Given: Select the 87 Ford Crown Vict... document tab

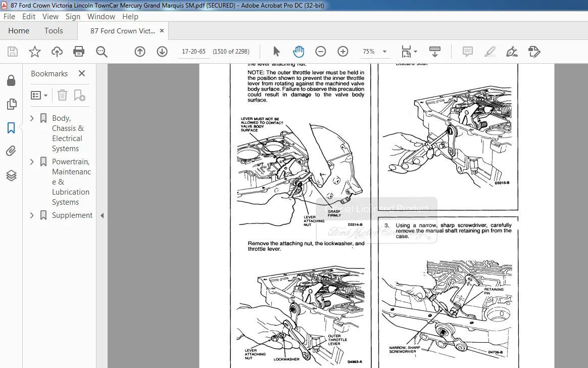Looking at the screenshot, I should click(x=123, y=31).
